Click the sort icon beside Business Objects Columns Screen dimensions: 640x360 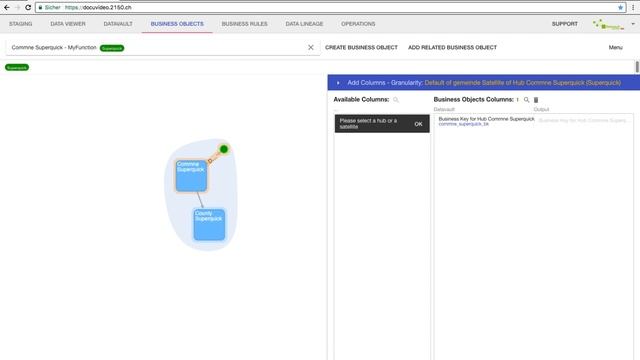pyautogui.click(x=518, y=100)
